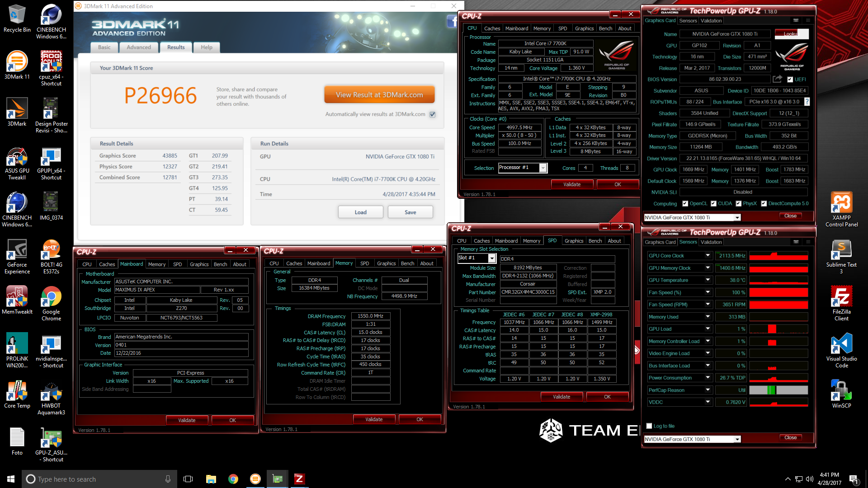Image resolution: width=868 pixels, height=488 pixels.
Task: Click View Result at 3DMark.com button
Action: tap(379, 95)
